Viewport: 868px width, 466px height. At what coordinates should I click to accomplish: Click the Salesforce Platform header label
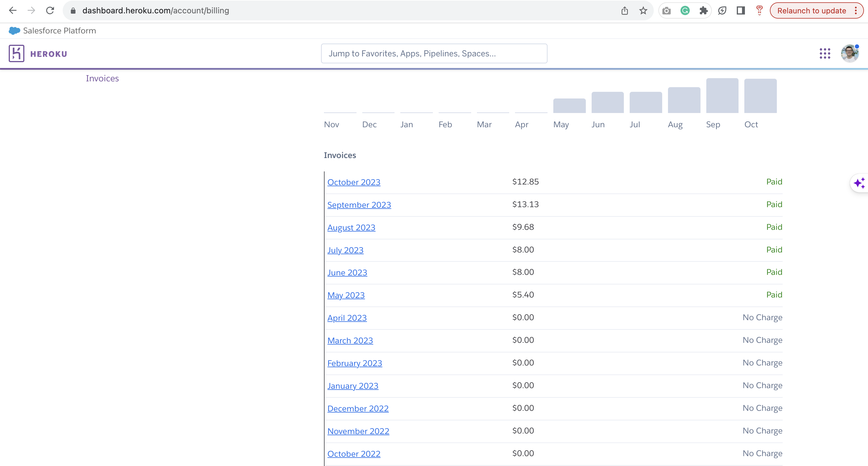[59, 31]
